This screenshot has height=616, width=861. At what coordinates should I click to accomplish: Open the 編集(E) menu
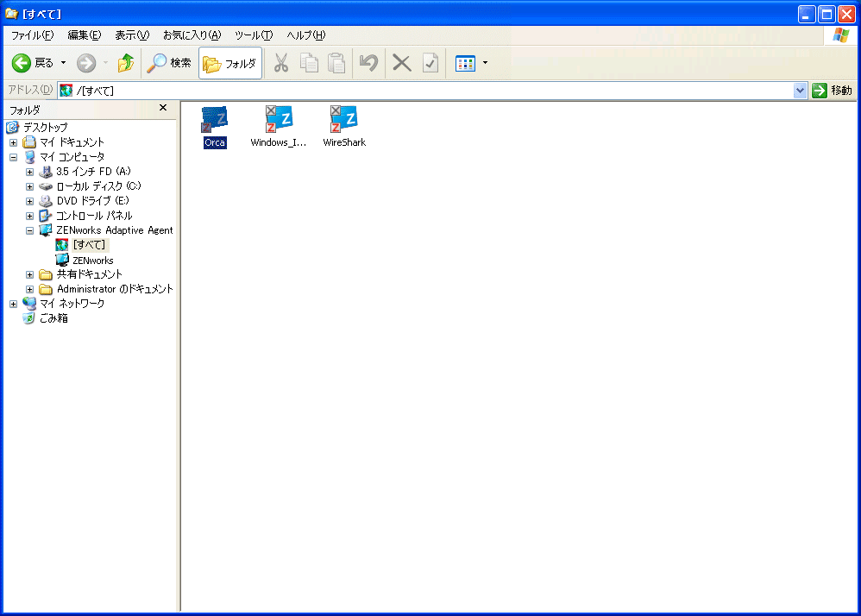(84, 35)
